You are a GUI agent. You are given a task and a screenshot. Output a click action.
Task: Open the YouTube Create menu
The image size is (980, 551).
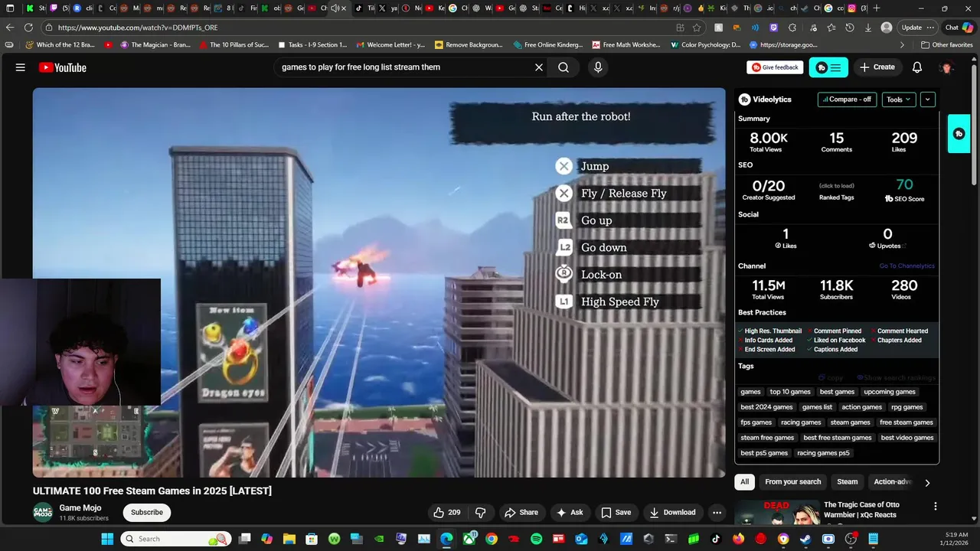tap(877, 67)
